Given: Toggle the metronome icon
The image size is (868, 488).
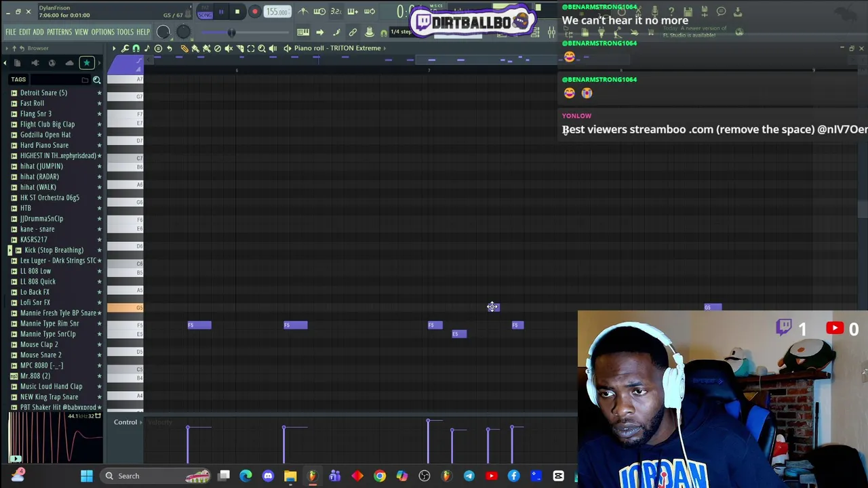Looking at the screenshot, I should (x=303, y=12).
